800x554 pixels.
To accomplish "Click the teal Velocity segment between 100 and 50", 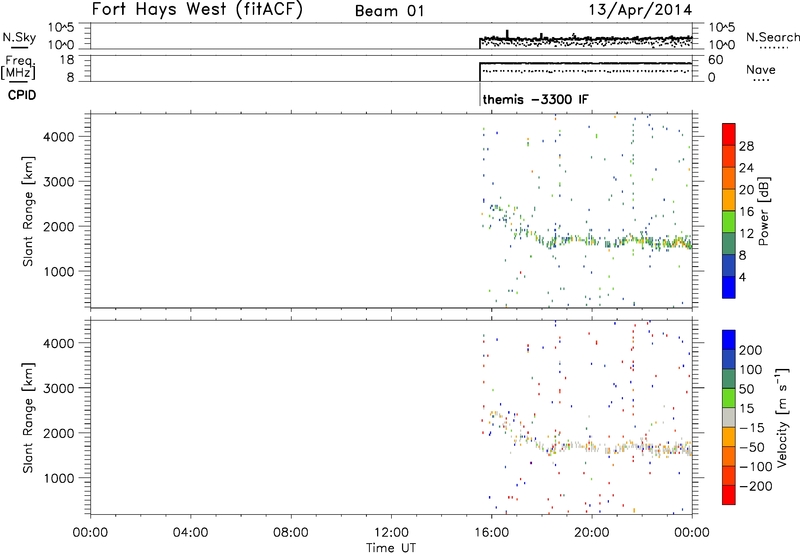I will [729, 379].
